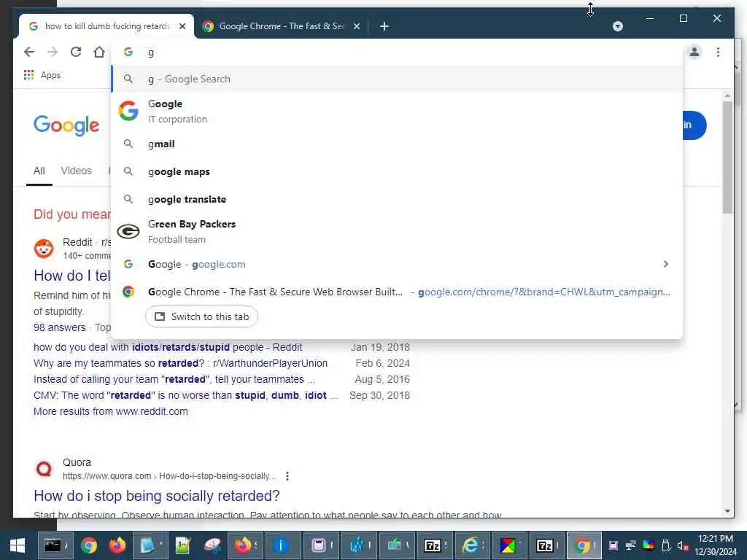
Task: Click the Switch to this tab button
Action: click(201, 316)
